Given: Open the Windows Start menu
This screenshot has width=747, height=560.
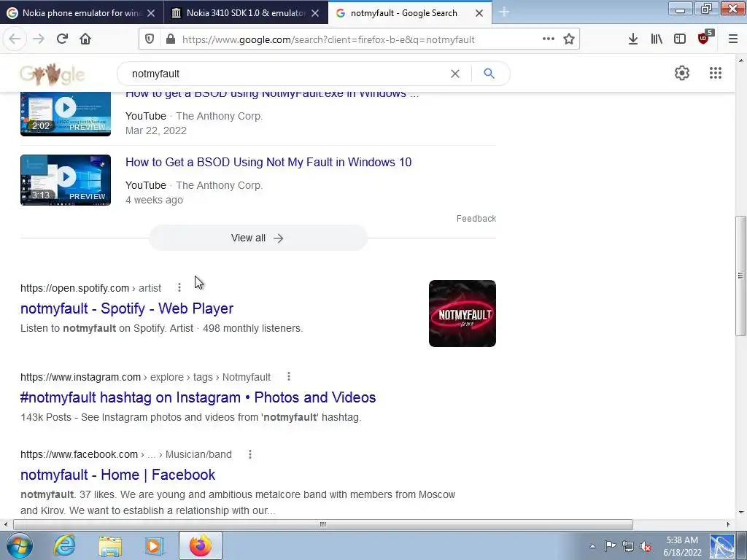Looking at the screenshot, I should [x=20, y=545].
